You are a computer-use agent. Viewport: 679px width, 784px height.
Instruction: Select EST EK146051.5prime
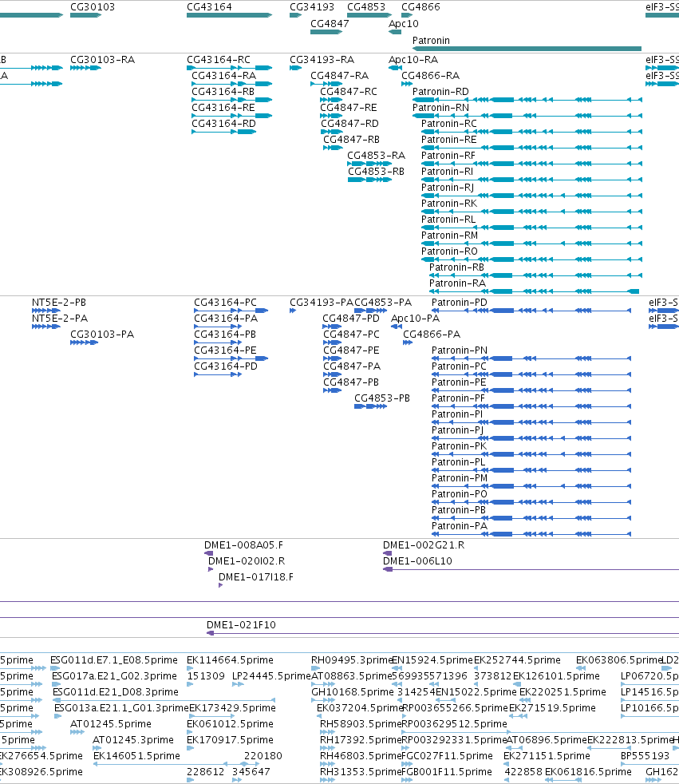(x=137, y=756)
